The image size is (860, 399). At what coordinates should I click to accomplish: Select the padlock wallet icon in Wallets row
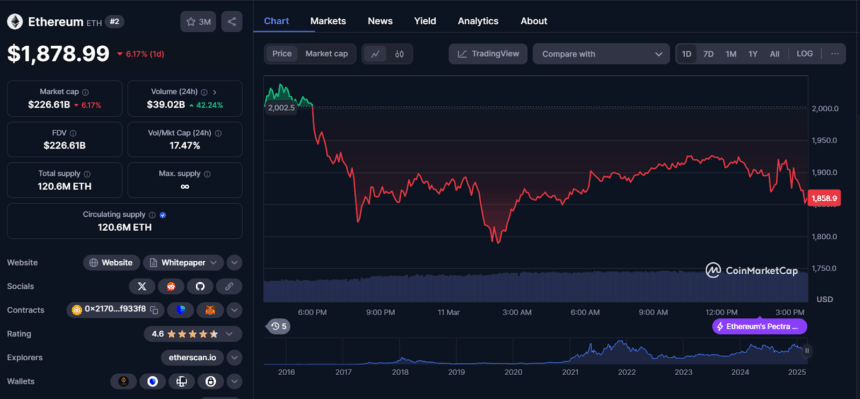pos(211,381)
